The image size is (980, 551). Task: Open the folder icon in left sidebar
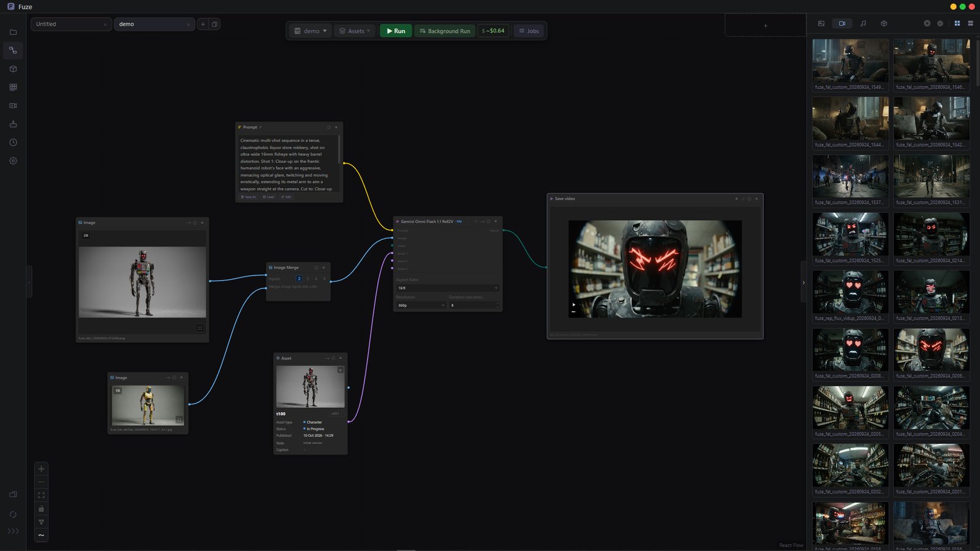pyautogui.click(x=13, y=32)
